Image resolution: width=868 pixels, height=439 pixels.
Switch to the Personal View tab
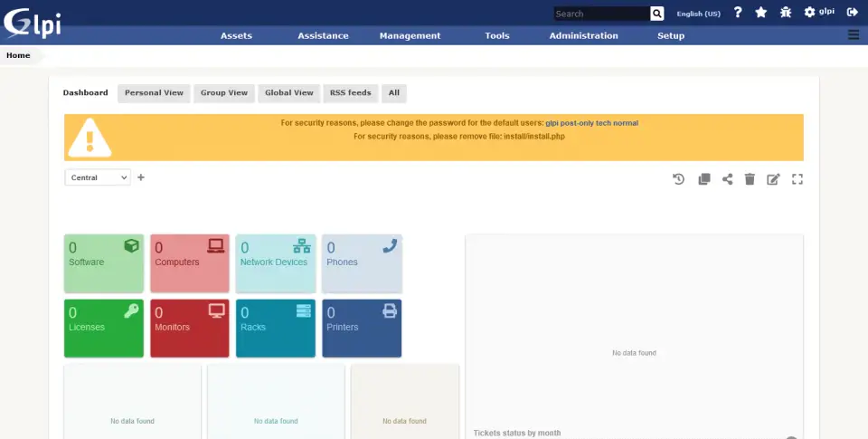[x=154, y=93]
